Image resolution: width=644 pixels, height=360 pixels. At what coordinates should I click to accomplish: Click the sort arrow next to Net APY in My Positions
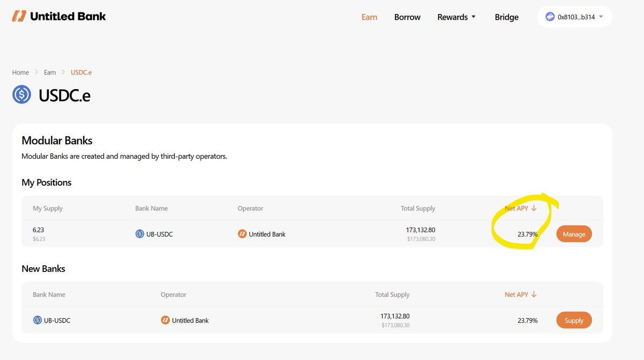click(x=534, y=208)
